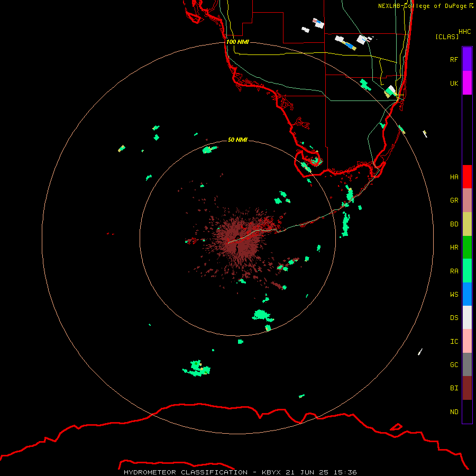476x476 pixels.
Task: Click the RF legend label
Action: pyautogui.click(x=454, y=59)
